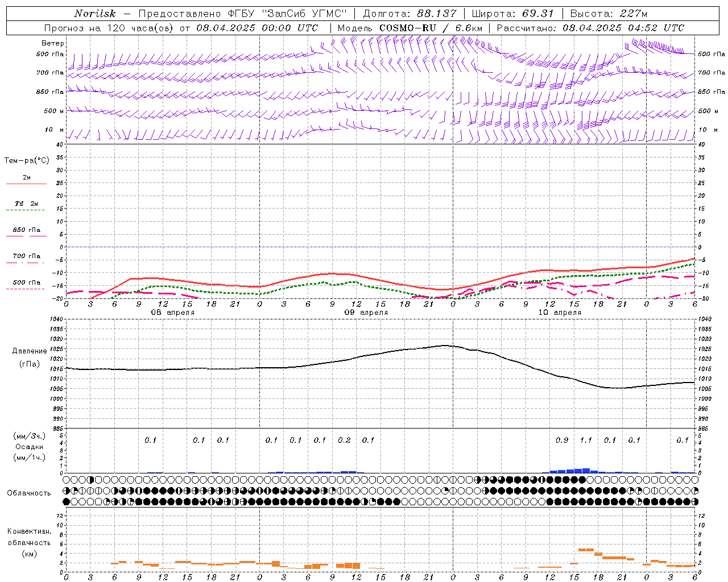Click the "(мм/1ч.)" precipitation unit label
The image size is (728, 582).
click(30, 458)
